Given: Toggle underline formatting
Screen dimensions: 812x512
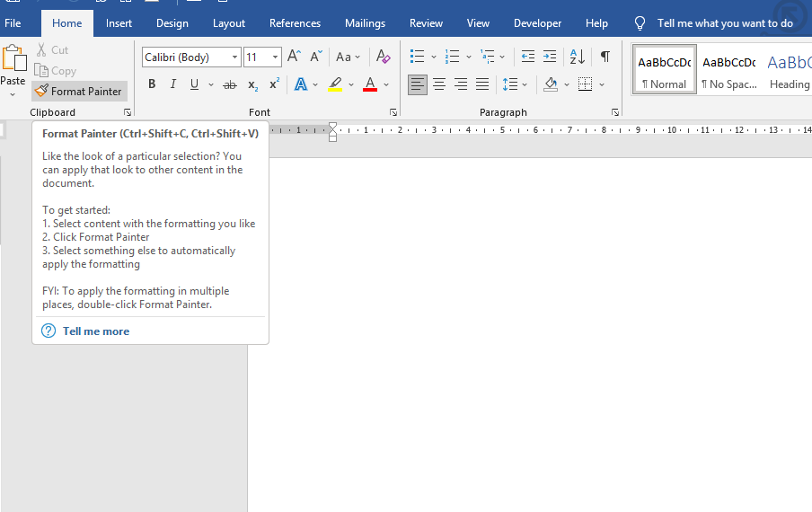Looking at the screenshot, I should 194,84.
